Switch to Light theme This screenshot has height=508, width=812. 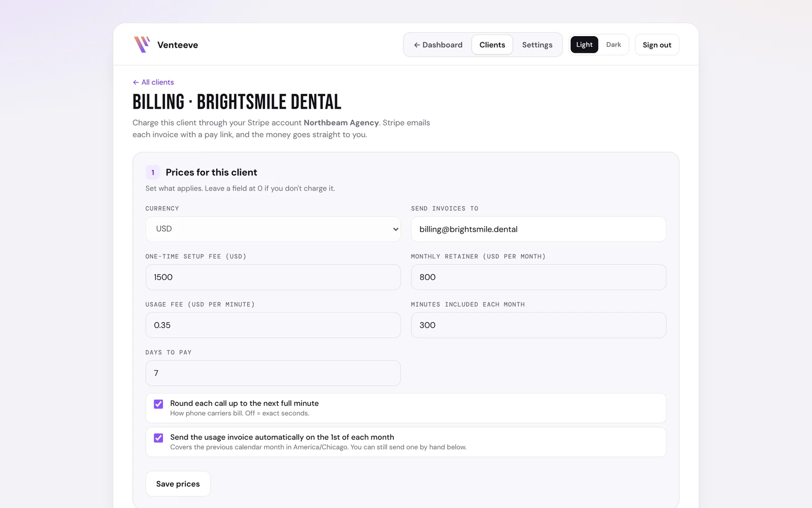584,45
